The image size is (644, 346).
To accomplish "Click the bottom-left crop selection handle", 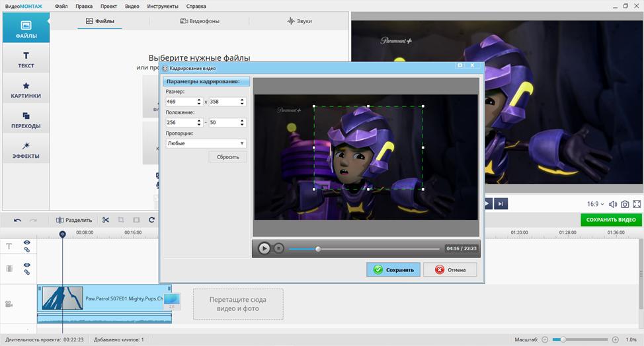I will click(314, 190).
